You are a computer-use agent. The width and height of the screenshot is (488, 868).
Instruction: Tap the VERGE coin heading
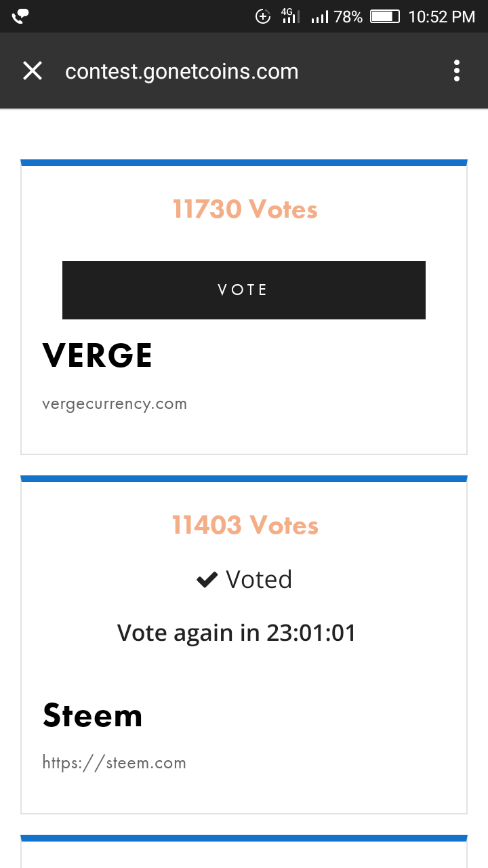pyautogui.click(x=98, y=355)
